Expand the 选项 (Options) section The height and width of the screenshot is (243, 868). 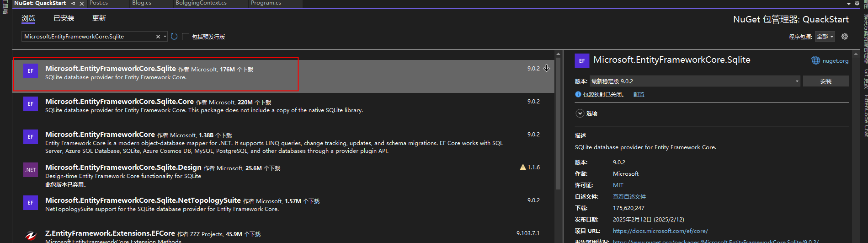[580, 113]
